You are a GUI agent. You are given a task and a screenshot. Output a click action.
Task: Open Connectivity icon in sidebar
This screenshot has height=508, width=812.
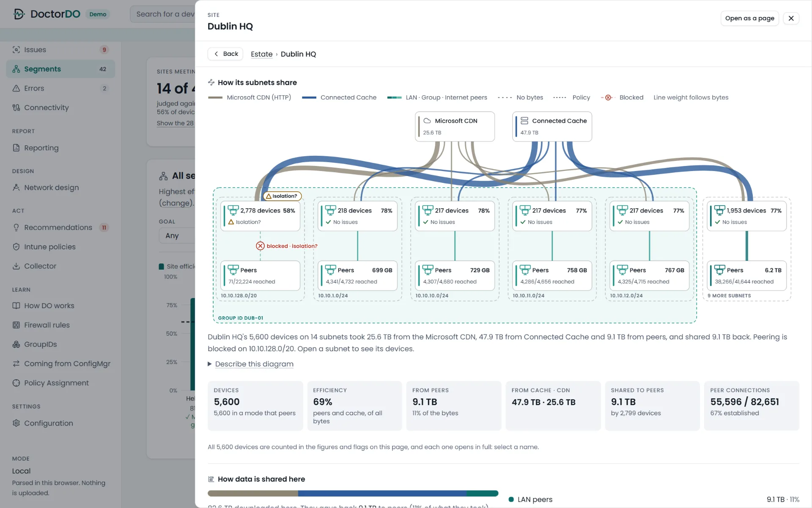tap(16, 108)
